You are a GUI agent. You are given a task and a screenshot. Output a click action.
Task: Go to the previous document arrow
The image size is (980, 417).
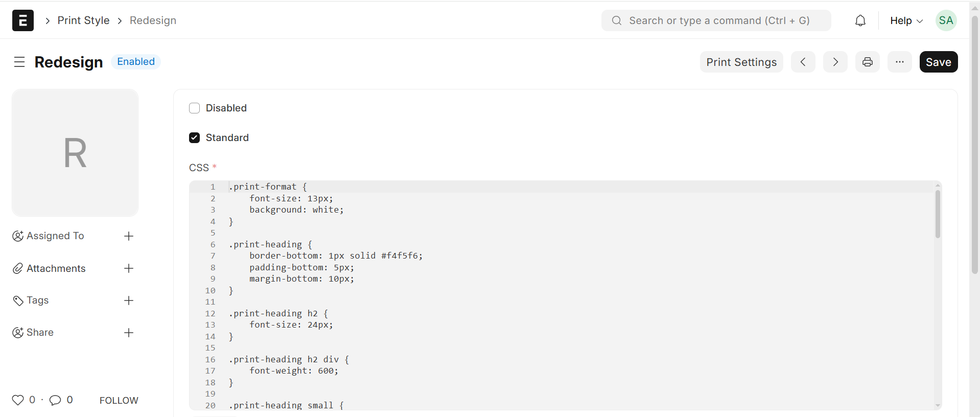(x=803, y=62)
